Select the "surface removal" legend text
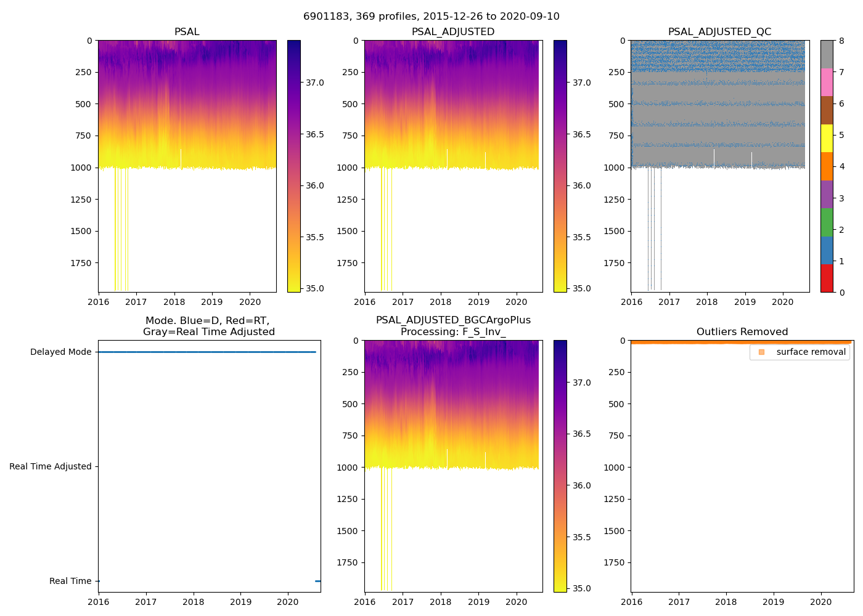863x616 pixels. click(x=811, y=352)
